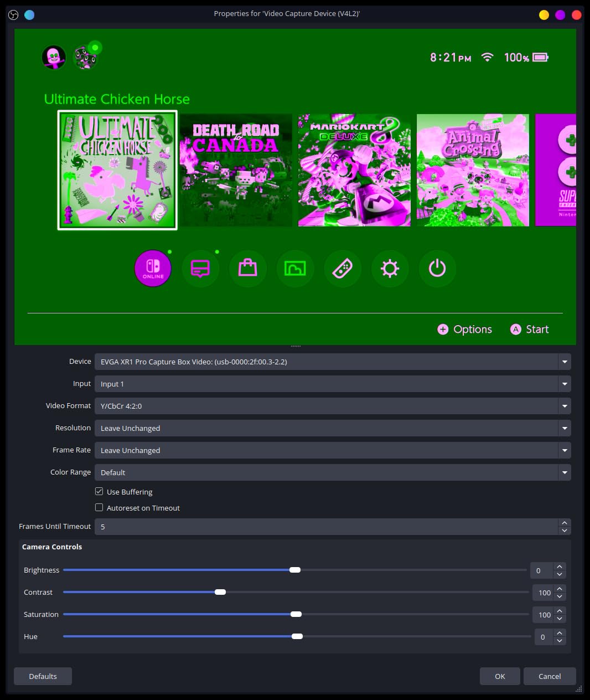Increase Contrast value with up arrow
The width and height of the screenshot is (590, 700).
point(560,589)
